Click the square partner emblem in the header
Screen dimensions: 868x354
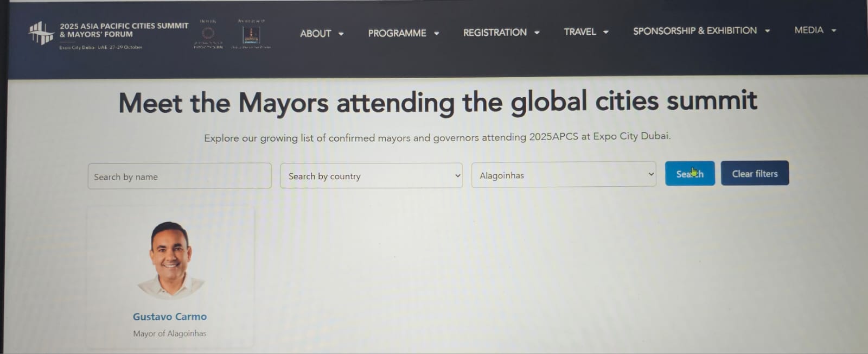point(251,35)
